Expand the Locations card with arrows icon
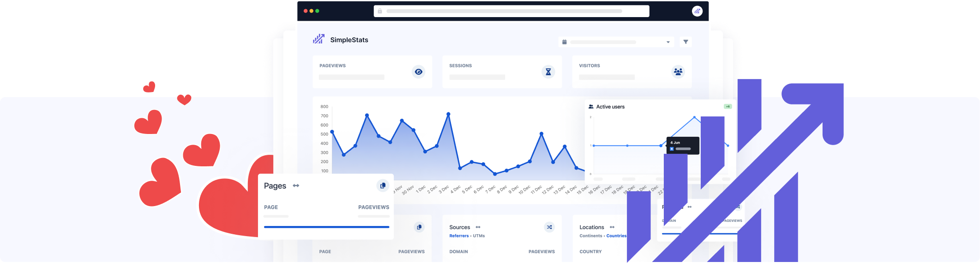Screen dimensions: 980x268 pyautogui.click(x=612, y=227)
